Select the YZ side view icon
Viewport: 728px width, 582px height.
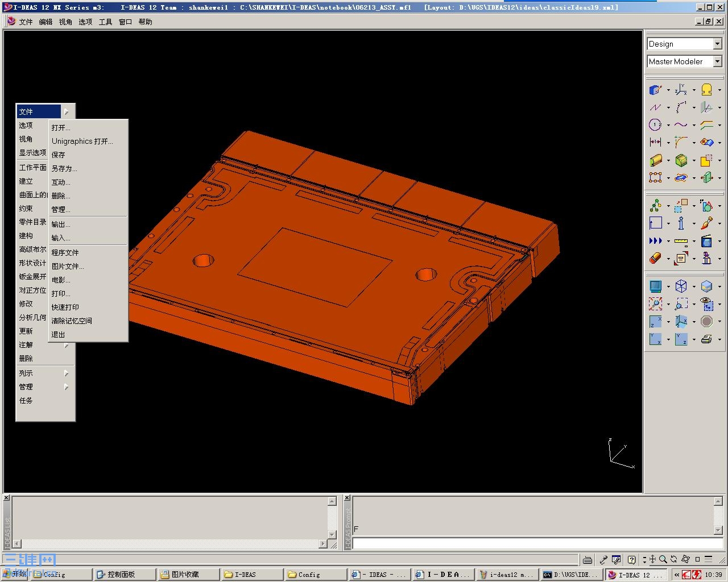[681, 339]
